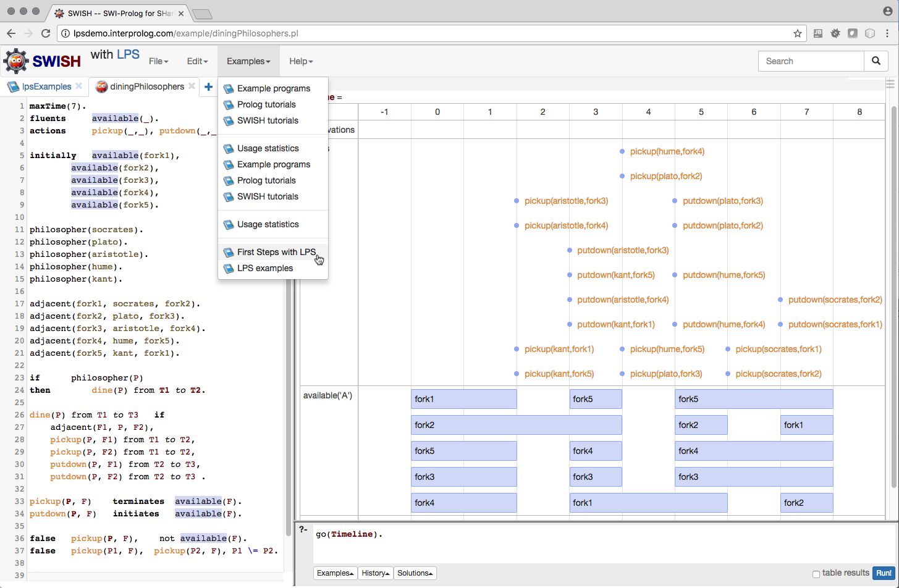Go back with the browser back arrow

pyautogui.click(x=11, y=33)
